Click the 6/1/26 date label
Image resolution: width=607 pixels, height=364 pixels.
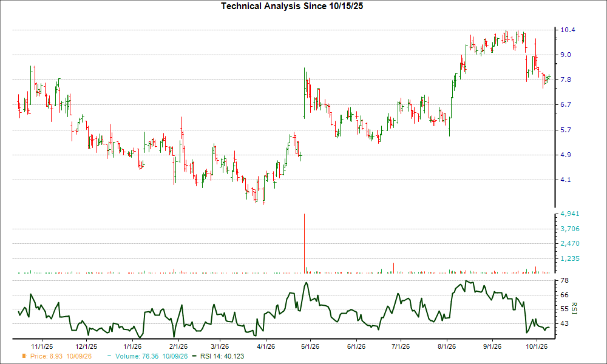[x=356, y=346]
